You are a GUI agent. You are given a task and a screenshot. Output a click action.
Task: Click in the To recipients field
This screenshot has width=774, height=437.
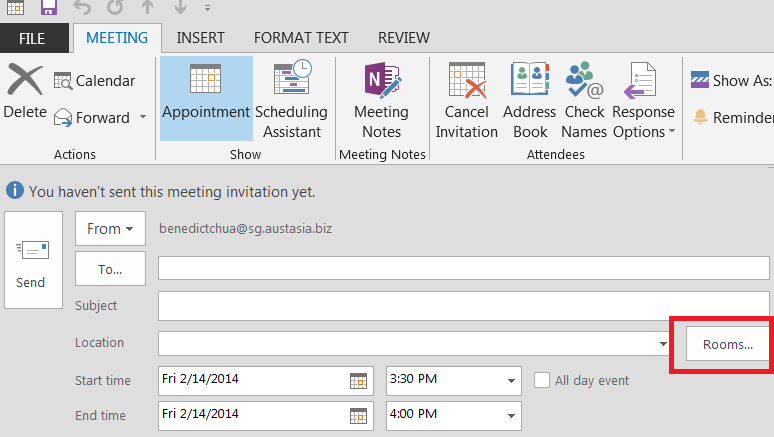pyautogui.click(x=464, y=268)
